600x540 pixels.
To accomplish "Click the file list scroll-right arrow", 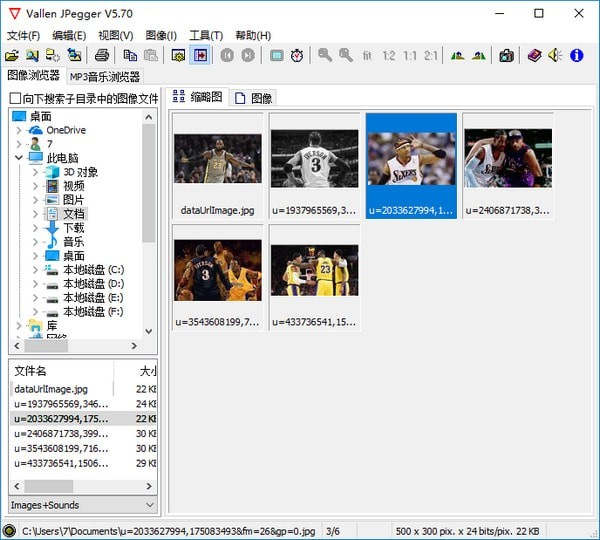I will (149, 486).
